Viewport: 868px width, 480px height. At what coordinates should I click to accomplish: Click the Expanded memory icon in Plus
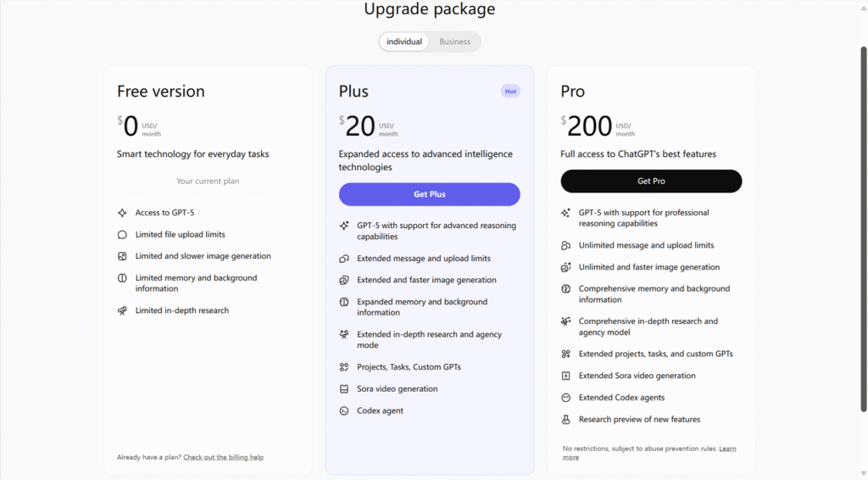344,302
